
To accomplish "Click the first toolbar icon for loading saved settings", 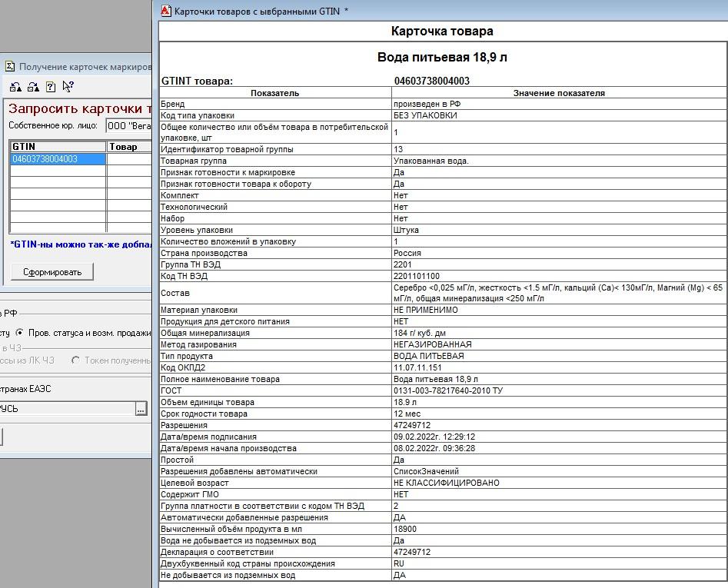I will pos(15,87).
